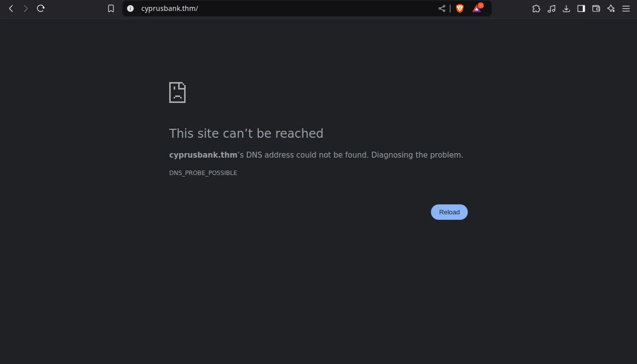
Task: Open Brave Rewards triangle icon
Action: point(477,8)
